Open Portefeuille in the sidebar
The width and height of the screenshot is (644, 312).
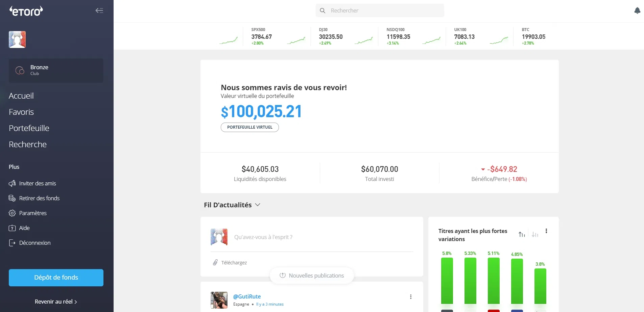pyautogui.click(x=29, y=128)
